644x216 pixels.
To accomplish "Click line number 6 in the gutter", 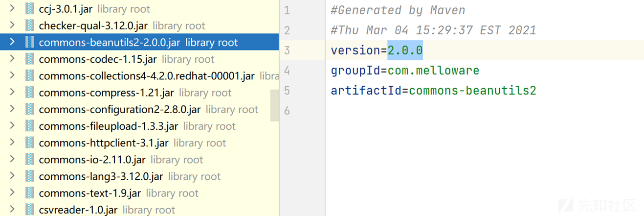I will click(x=287, y=111).
